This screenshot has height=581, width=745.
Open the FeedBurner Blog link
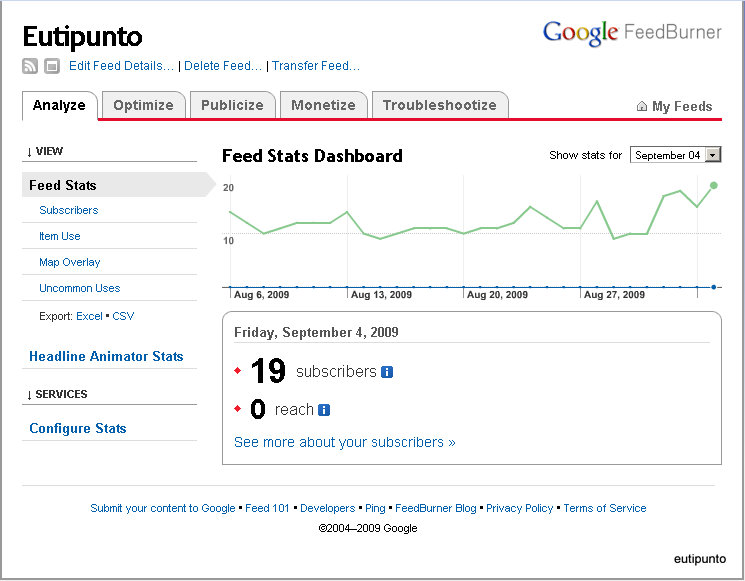pos(436,508)
